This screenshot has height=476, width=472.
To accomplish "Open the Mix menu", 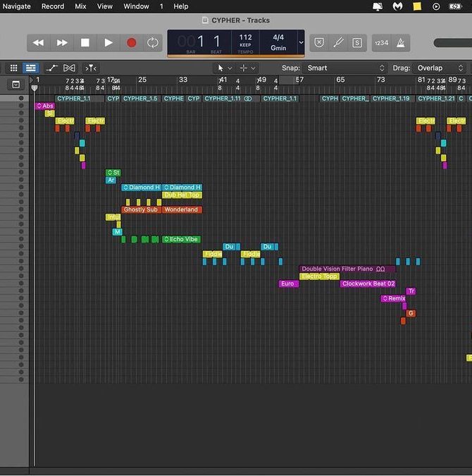I will coord(81,6).
